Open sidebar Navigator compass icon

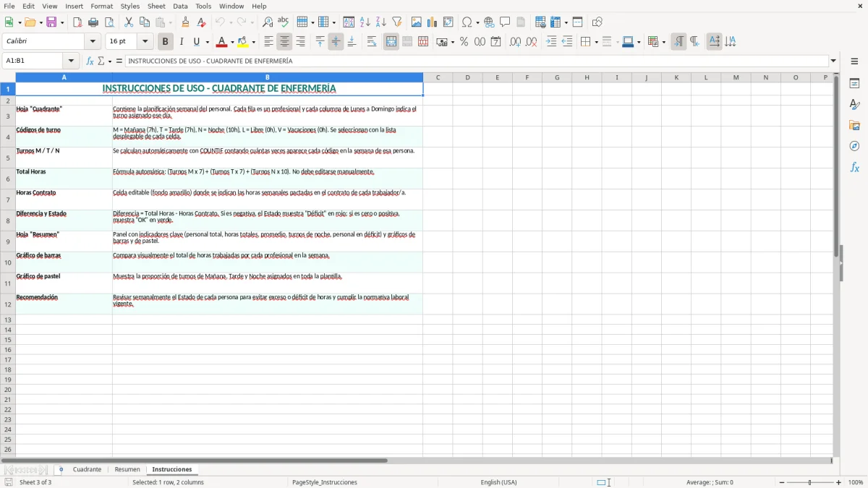(854, 146)
